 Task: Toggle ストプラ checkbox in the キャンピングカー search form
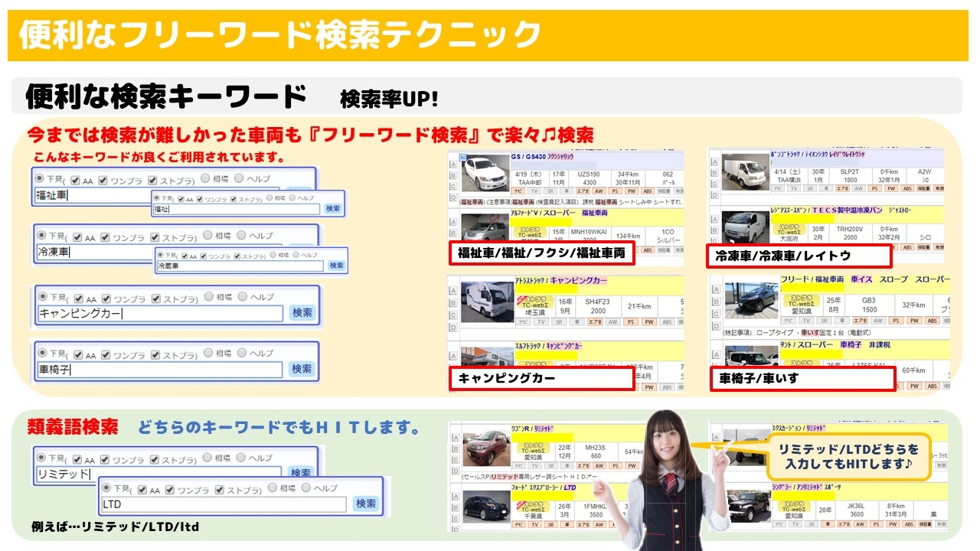pyautogui.click(x=155, y=299)
